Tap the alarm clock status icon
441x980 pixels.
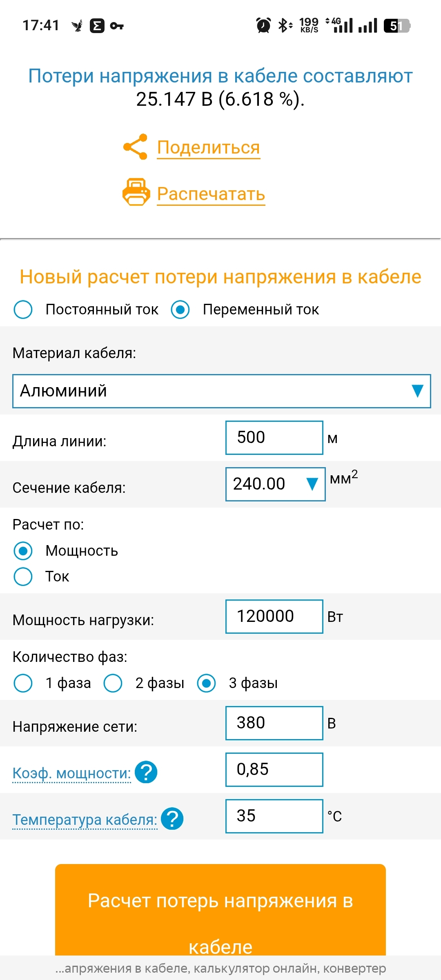point(263,25)
